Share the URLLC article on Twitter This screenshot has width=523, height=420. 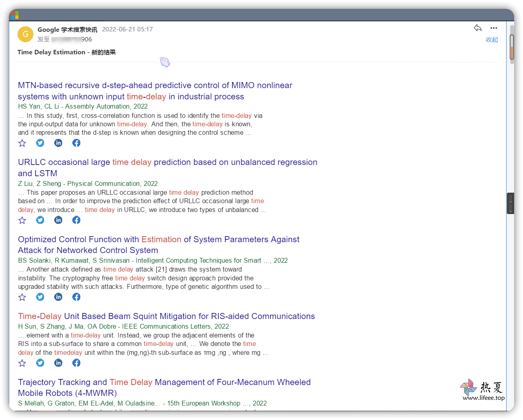tap(40, 220)
